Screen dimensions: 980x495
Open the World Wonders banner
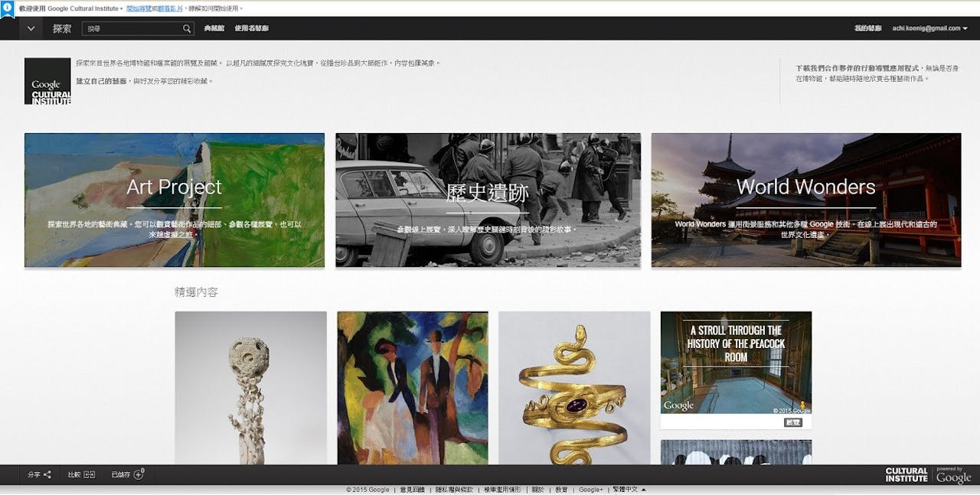(806, 200)
